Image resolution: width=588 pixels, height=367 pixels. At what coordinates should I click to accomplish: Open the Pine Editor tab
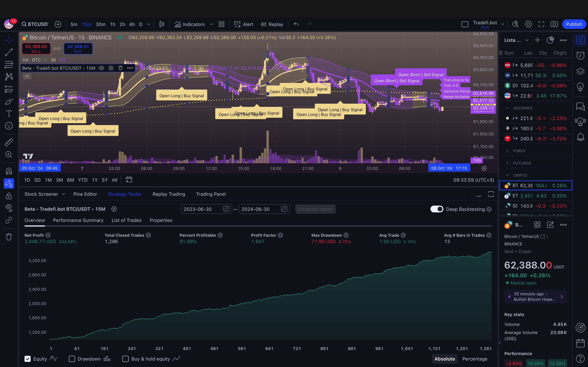85,194
